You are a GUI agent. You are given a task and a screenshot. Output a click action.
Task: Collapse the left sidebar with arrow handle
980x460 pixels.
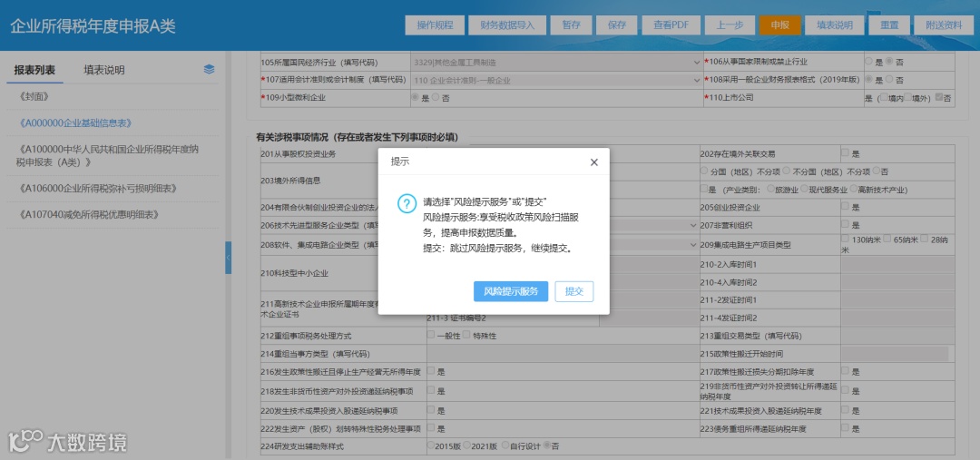[228, 258]
